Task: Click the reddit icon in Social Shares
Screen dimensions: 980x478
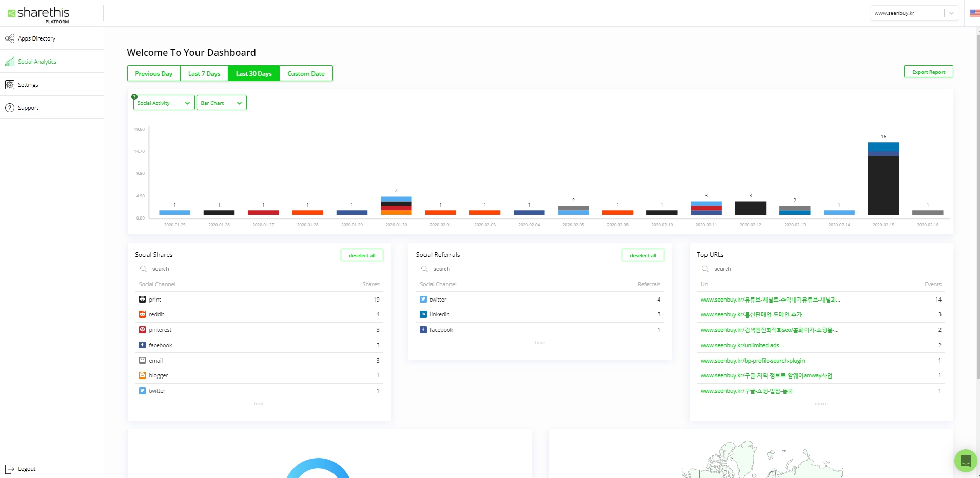Action: (x=143, y=314)
